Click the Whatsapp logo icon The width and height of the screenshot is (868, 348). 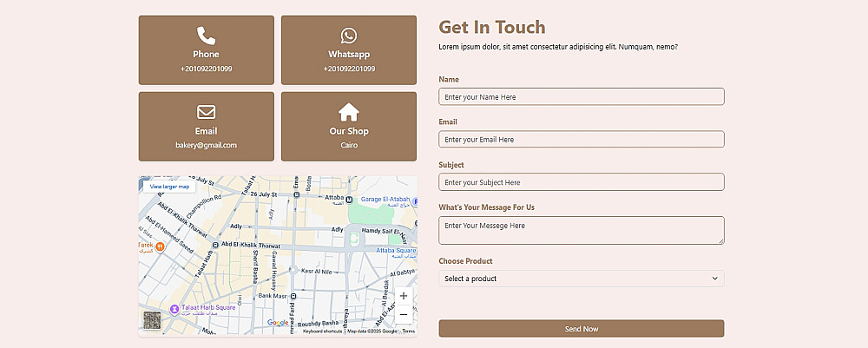pyautogui.click(x=349, y=36)
